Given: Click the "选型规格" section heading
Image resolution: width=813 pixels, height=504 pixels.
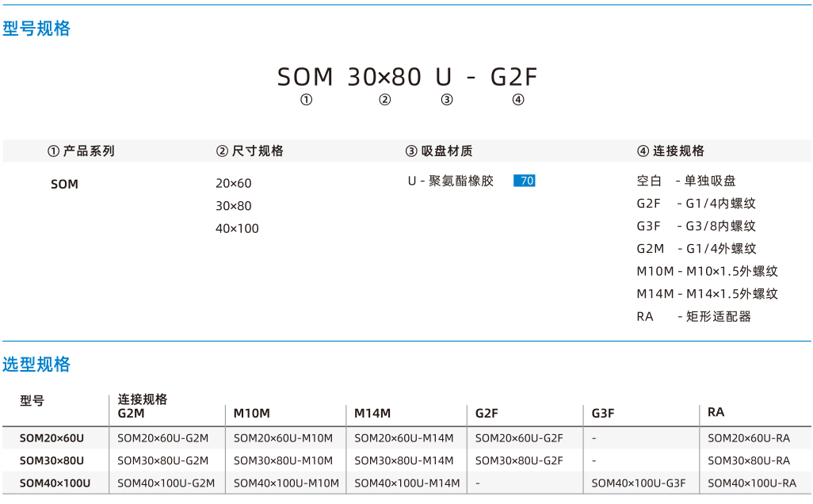Looking at the screenshot, I should click(x=36, y=365).
